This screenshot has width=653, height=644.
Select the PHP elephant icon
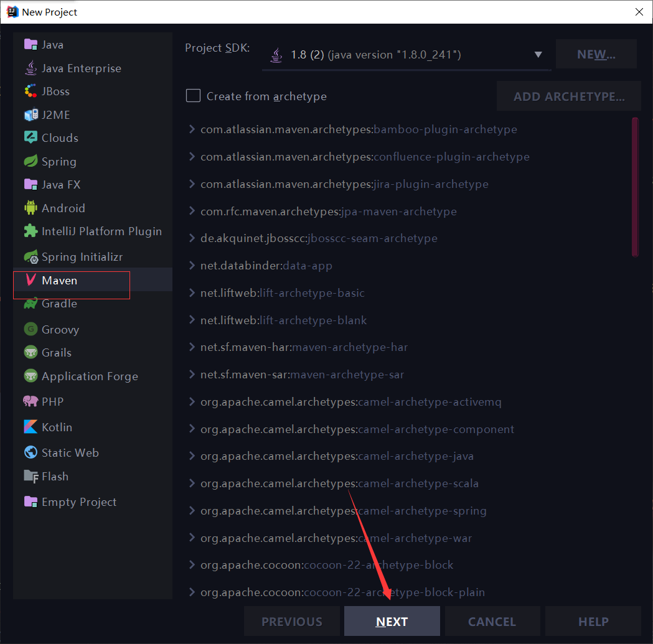tap(31, 401)
